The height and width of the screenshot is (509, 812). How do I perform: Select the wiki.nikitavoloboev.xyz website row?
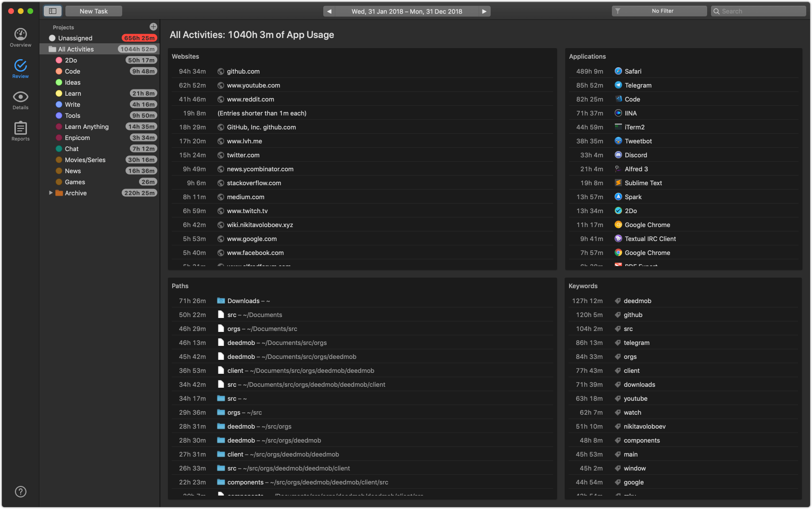pyautogui.click(x=362, y=225)
